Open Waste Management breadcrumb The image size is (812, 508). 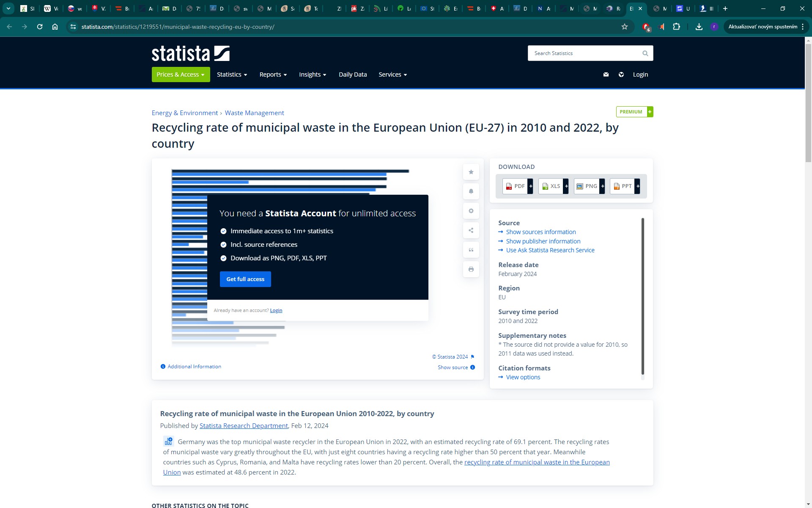click(x=254, y=113)
